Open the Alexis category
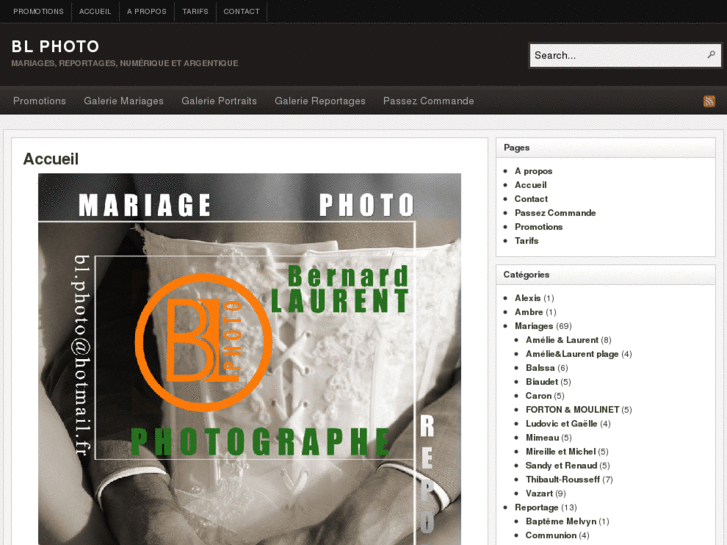 pyautogui.click(x=528, y=298)
